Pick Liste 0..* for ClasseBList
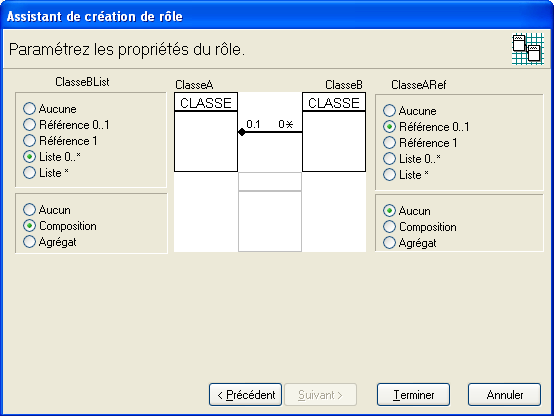The image size is (554, 416). [52, 157]
